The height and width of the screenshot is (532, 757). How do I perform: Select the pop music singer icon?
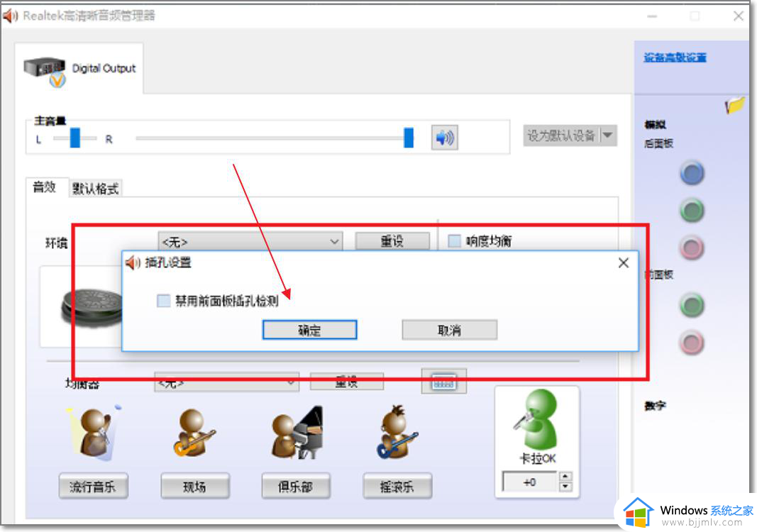94,432
